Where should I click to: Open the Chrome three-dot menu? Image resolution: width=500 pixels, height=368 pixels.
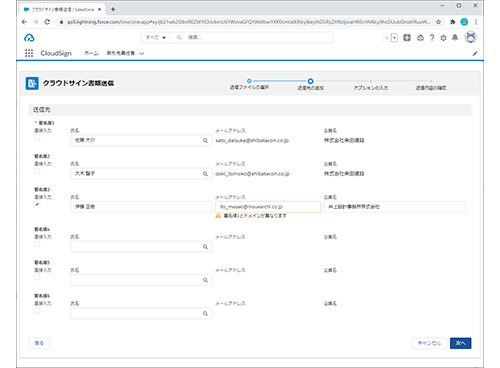click(x=476, y=22)
